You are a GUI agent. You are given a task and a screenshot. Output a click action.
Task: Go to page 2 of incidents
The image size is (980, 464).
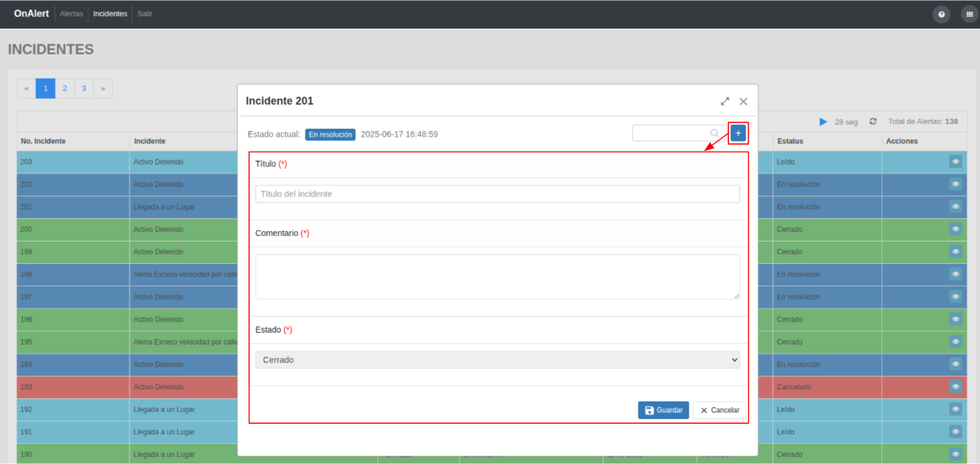click(x=65, y=89)
